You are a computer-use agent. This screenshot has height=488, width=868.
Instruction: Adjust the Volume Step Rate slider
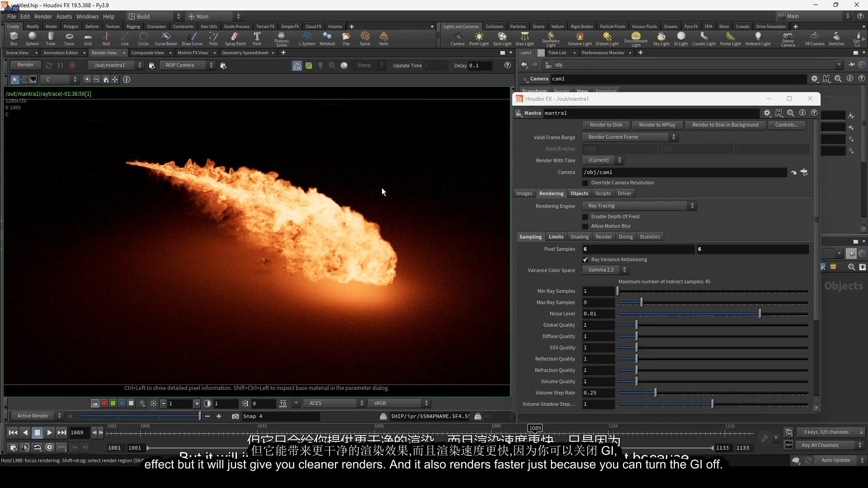(712, 393)
